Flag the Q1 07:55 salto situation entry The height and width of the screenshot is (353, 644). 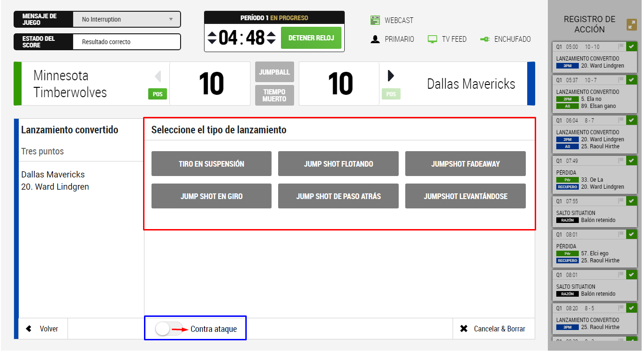click(621, 201)
